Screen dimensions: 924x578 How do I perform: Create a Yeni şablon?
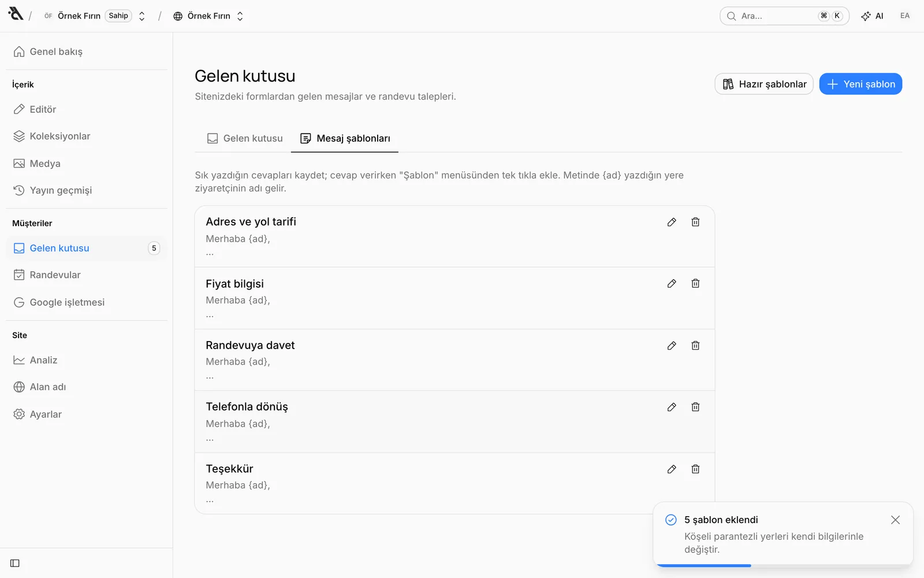tap(860, 84)
